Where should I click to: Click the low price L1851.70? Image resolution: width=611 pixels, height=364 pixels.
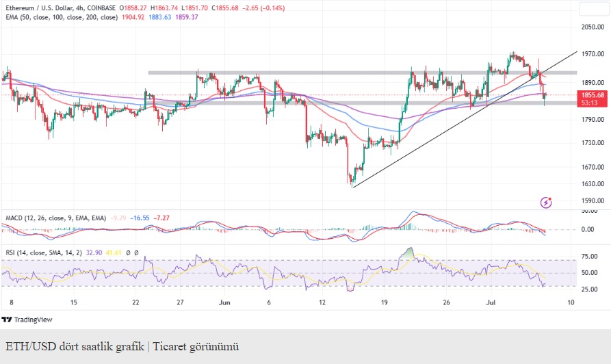point(194,8)
